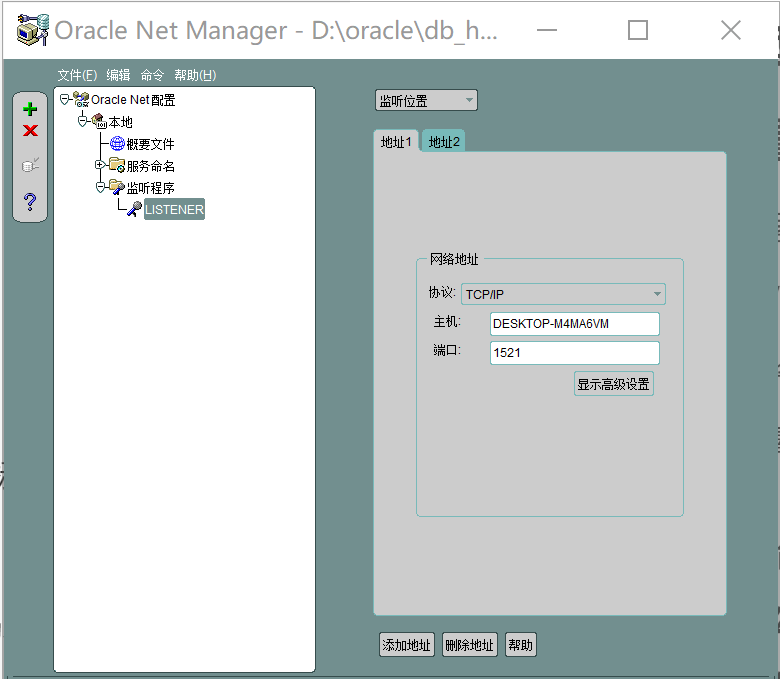The height and width of the screenshot is (679, 780).
Task: Collapse the 监听程序 tree node
Action: tap(100, 187)
